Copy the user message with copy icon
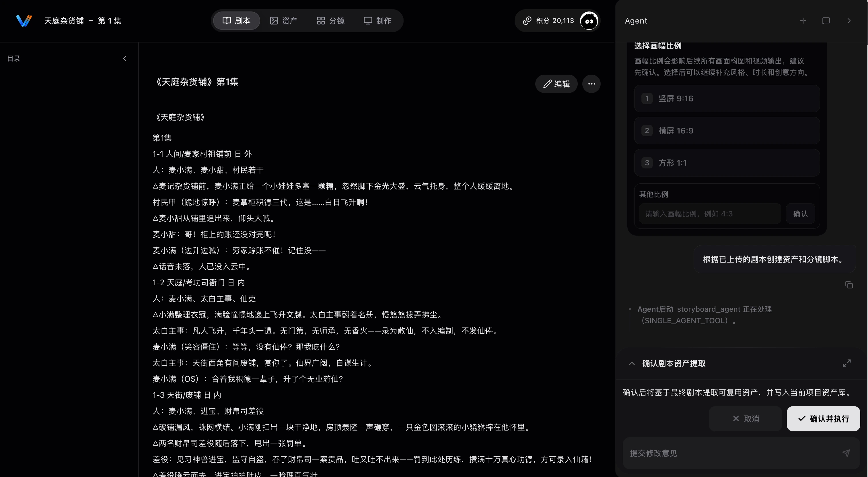The image size is (868, 477). [849, 285]
